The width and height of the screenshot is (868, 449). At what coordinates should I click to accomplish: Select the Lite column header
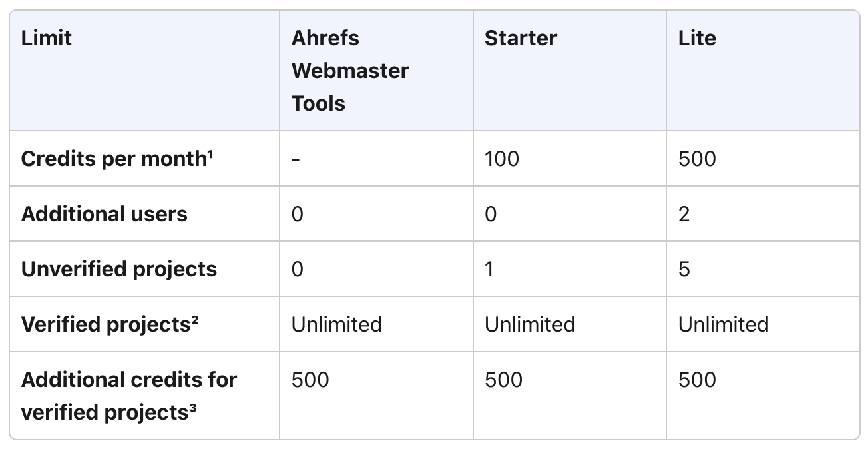[x=697, y=39]
